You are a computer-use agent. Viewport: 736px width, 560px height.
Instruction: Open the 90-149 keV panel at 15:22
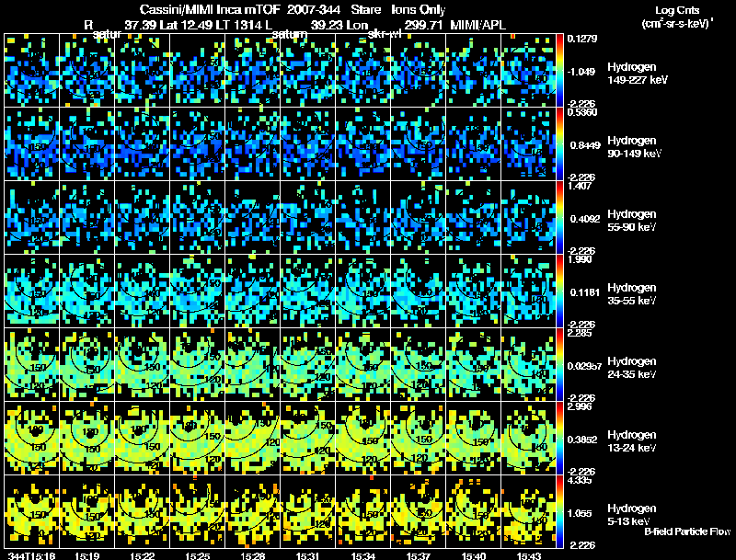coord(143,144)
